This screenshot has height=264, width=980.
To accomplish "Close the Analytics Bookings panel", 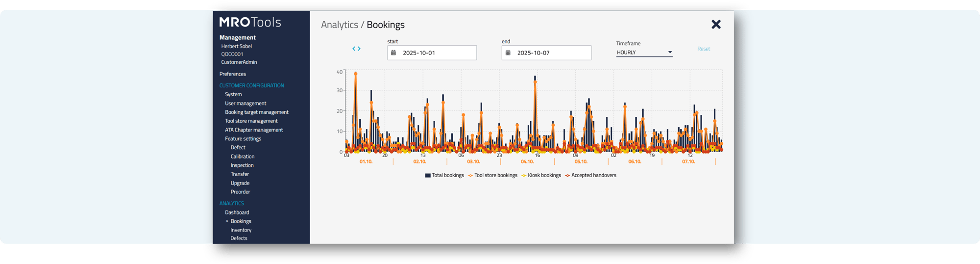I will tap(716, 25).
